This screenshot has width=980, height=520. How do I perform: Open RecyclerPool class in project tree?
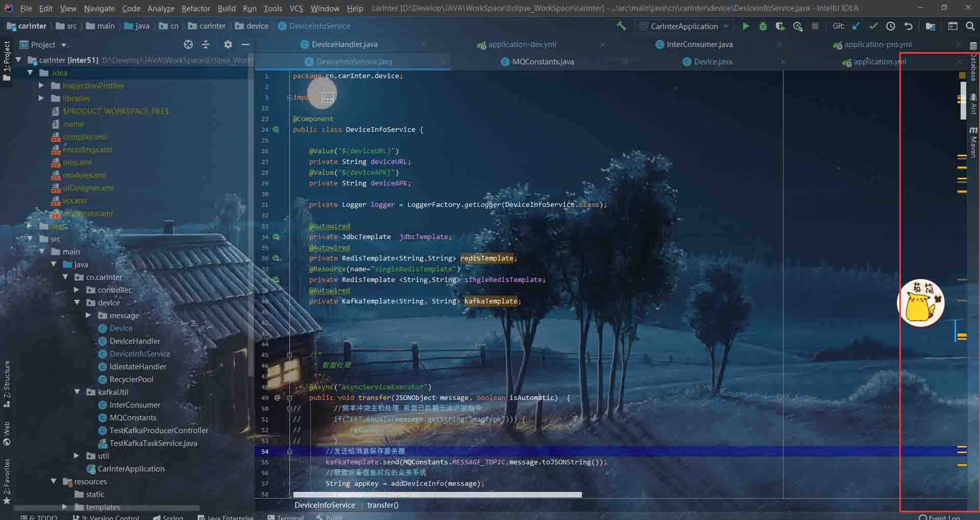coord(131,379)
